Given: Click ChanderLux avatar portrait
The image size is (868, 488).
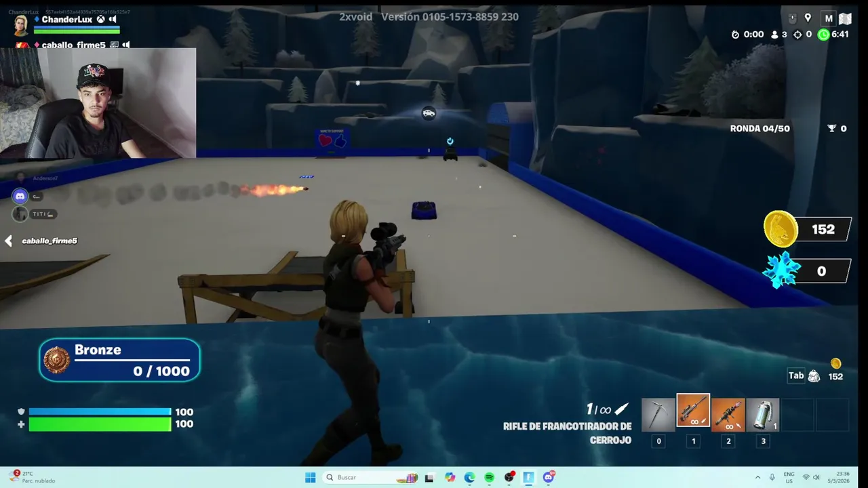Looking at the screenshot, I should (21, 25).
